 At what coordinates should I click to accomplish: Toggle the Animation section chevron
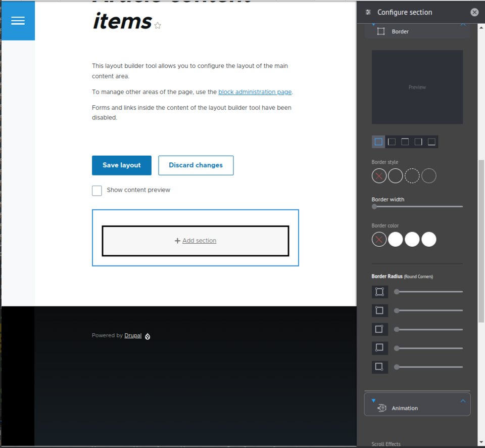pyautogui.click(x=463, y=401)
